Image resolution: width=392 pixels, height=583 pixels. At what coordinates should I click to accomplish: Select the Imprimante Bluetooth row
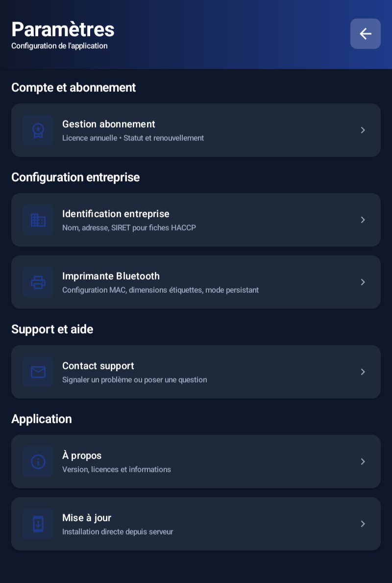(196, 282)
